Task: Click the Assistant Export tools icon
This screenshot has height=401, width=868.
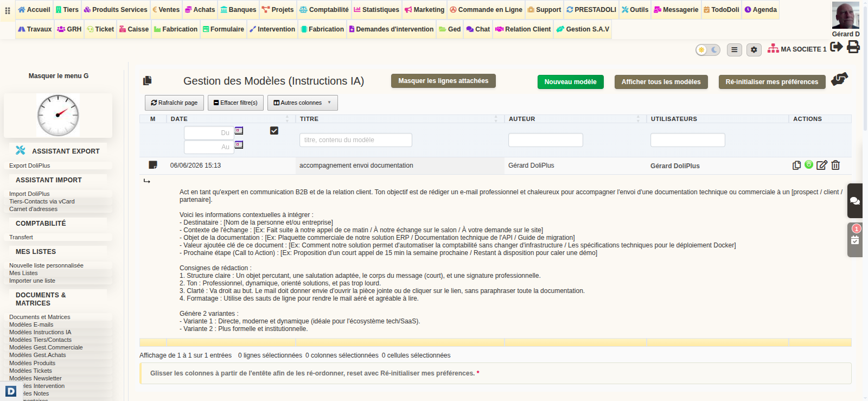Action: (x=21, y=150)
